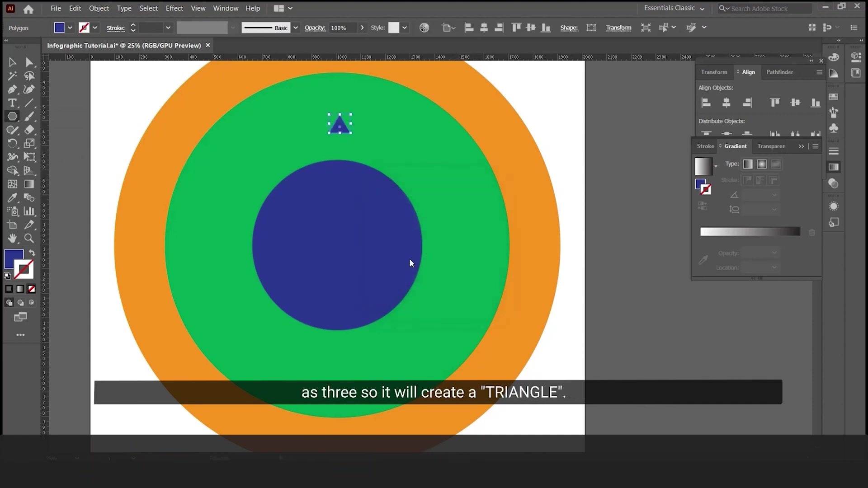Screen dimensions: 868x488
Task: Select the Magic Wand tool
Action: (x=12, y=76)
